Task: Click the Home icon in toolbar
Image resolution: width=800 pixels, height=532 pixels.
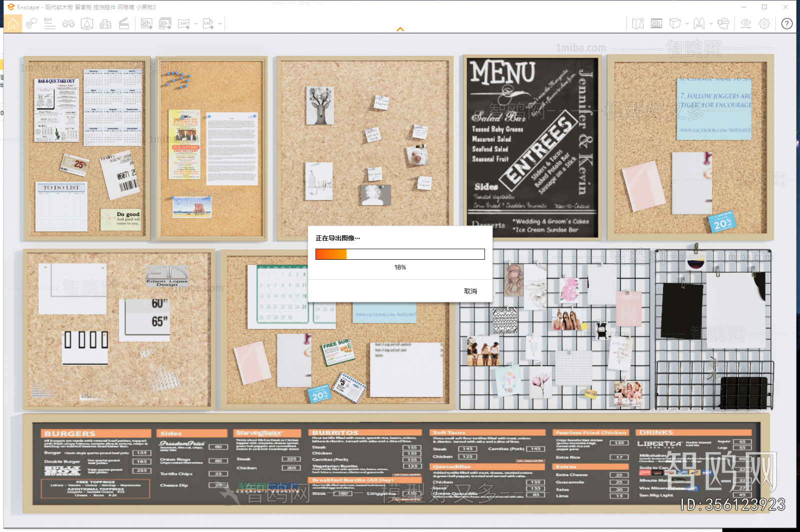Action: tap(13, 23)
